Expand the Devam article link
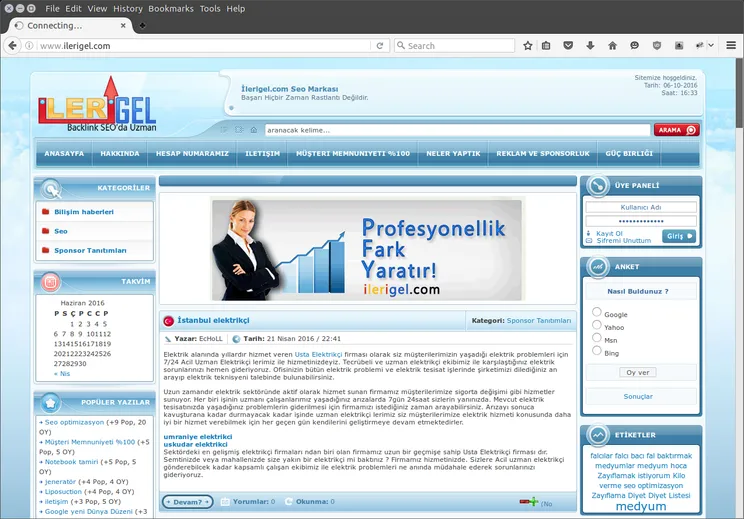The height and width of the screenshot is (519, 744). [x=187, y=502]
